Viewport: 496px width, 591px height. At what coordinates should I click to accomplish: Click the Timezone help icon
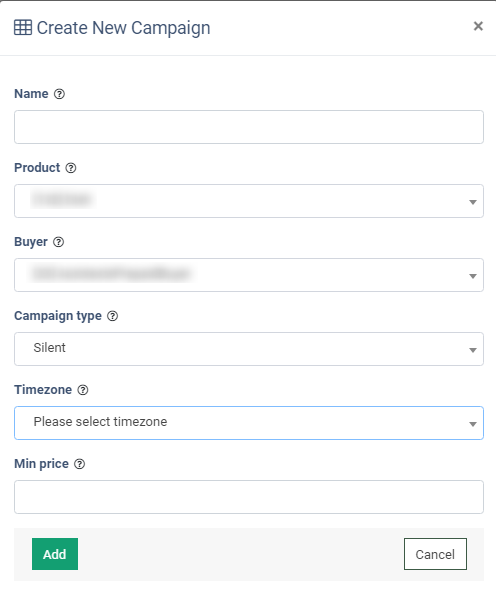(83, 390)
